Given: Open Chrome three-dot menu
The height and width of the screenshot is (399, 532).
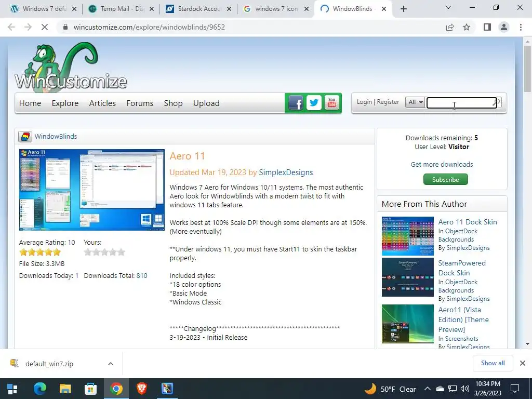Looking at the screenshot, I should click(521, 27).
